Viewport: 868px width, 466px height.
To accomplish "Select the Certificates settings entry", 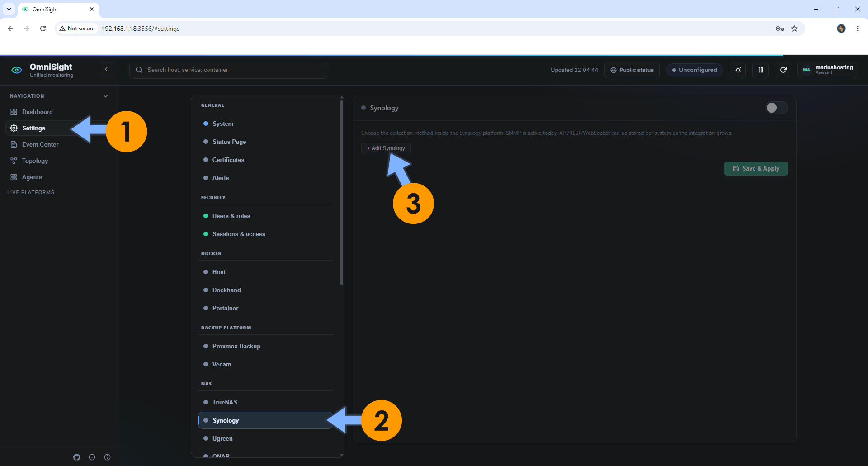I will (x=265, y=160).
